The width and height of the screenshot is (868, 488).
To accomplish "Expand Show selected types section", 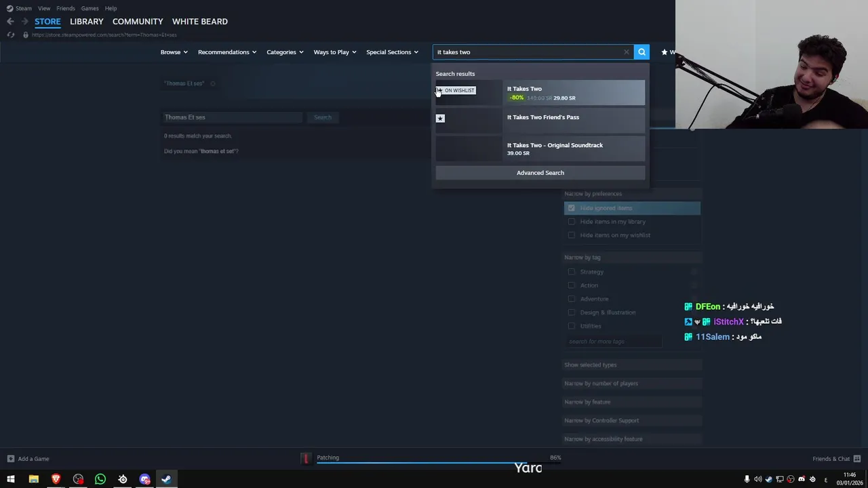I will click(x=632, y=365).
